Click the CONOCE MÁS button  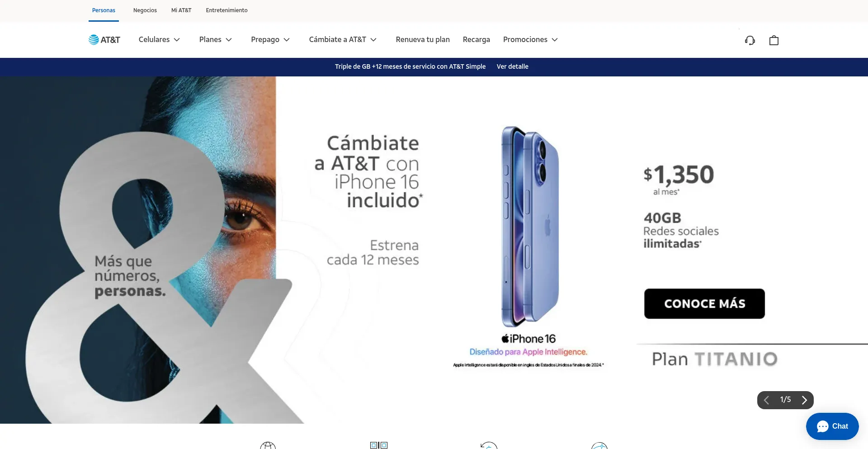[x=704, y=304]
